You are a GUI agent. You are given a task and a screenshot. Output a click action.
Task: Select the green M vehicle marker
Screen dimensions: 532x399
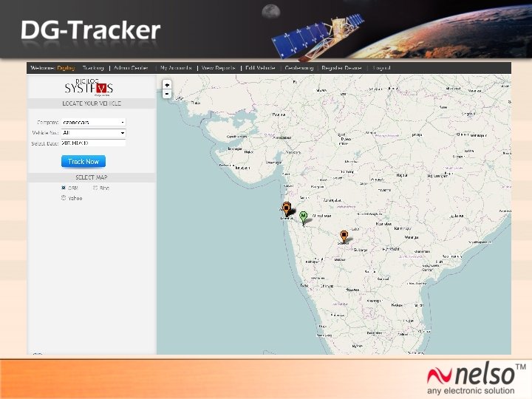tap(304, 218)
